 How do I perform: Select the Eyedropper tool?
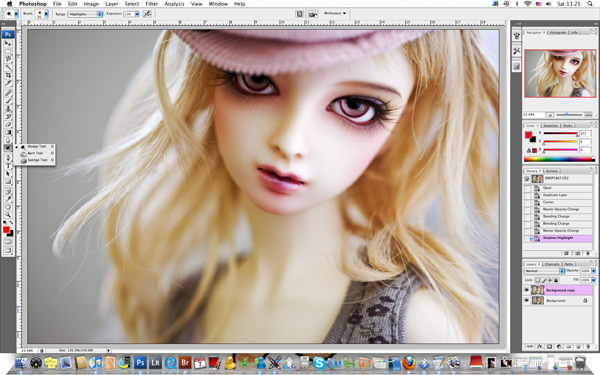pos(8,199)
